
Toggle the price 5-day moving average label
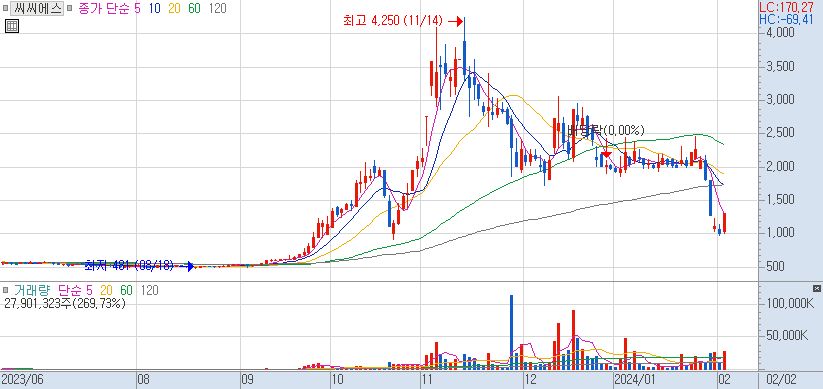pyautogui.click(x=138, y=8)
